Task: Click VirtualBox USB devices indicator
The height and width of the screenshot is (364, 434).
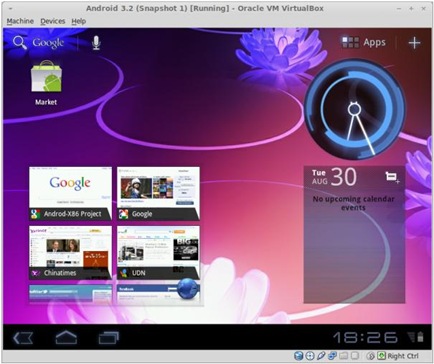Action: point(321,356)
